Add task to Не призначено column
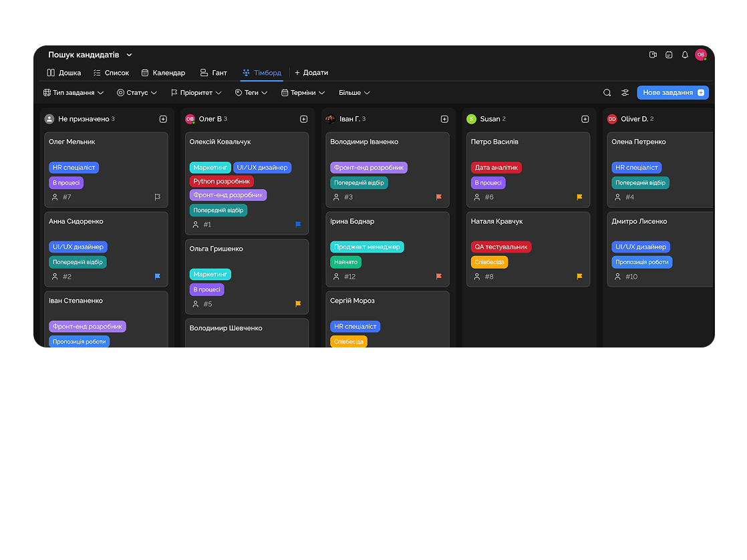747x560 pixels. (163, 119)
